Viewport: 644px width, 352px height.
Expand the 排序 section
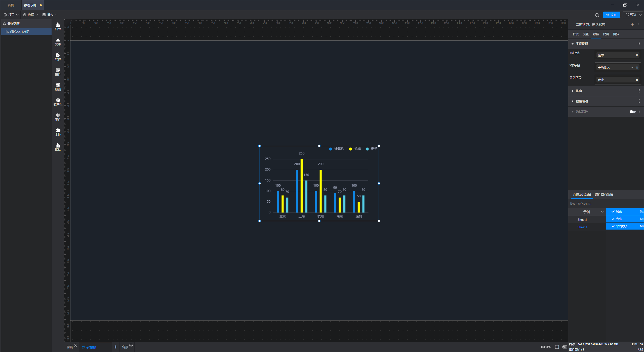573,91
